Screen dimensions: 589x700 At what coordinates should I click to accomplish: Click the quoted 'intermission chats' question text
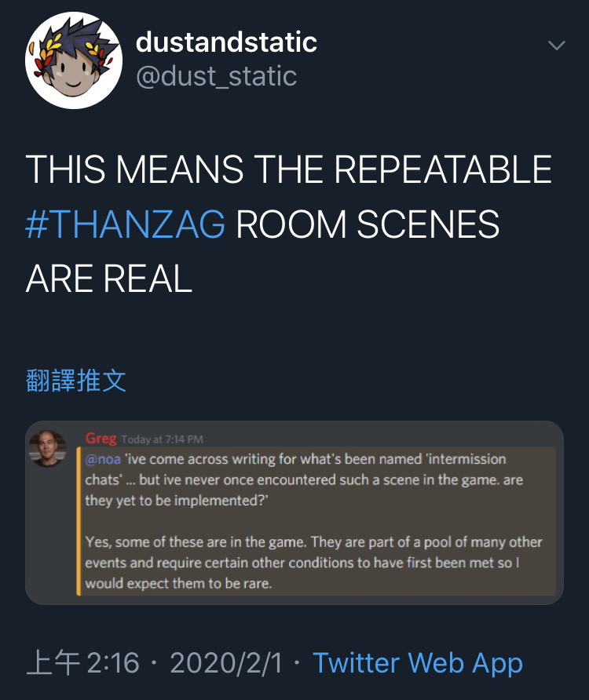point(304,480)
